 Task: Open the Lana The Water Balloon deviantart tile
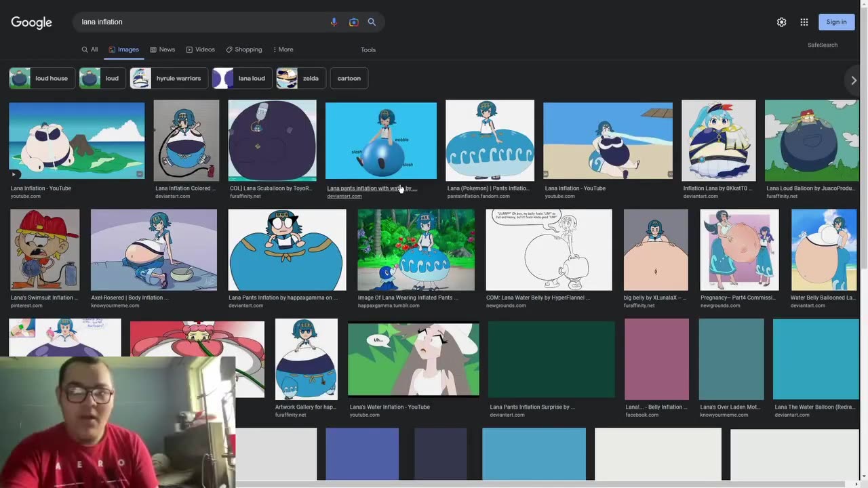pos(816,359)
